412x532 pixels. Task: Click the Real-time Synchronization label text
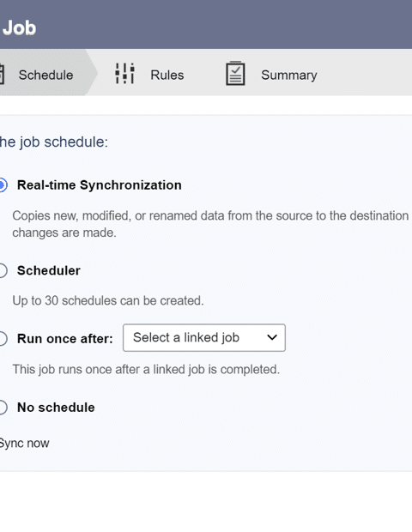click(x=99, y=185)
